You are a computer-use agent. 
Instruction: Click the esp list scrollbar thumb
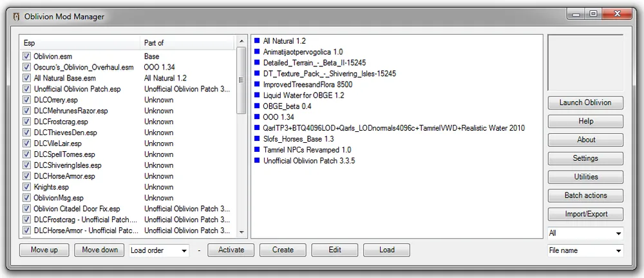(241, 79)
